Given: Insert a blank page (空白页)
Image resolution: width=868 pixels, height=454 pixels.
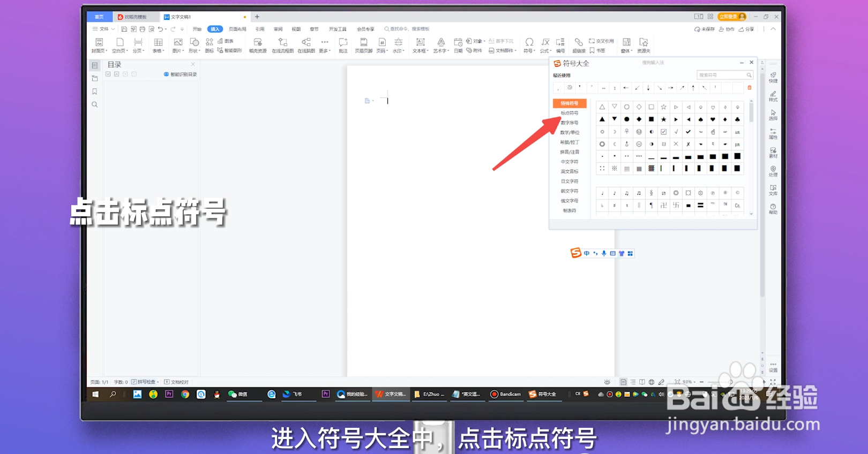Looking at the screenshot, I should click(x=120, y=46).
